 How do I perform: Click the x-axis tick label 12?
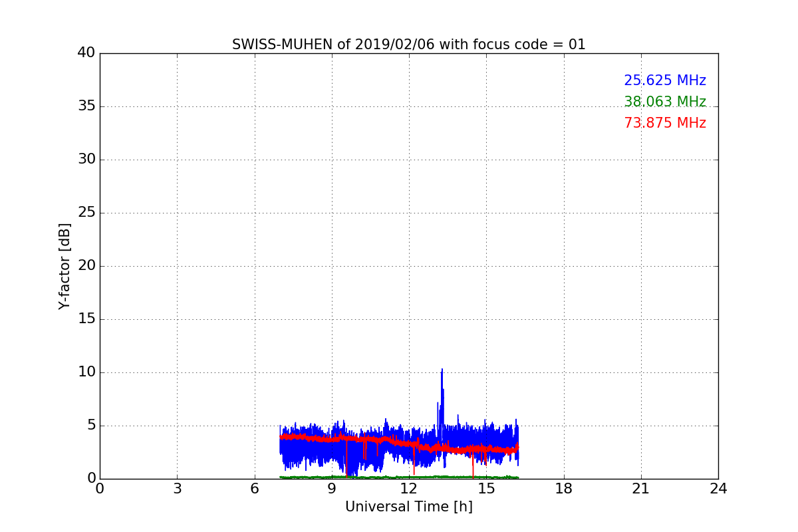[x=409, y=488]
